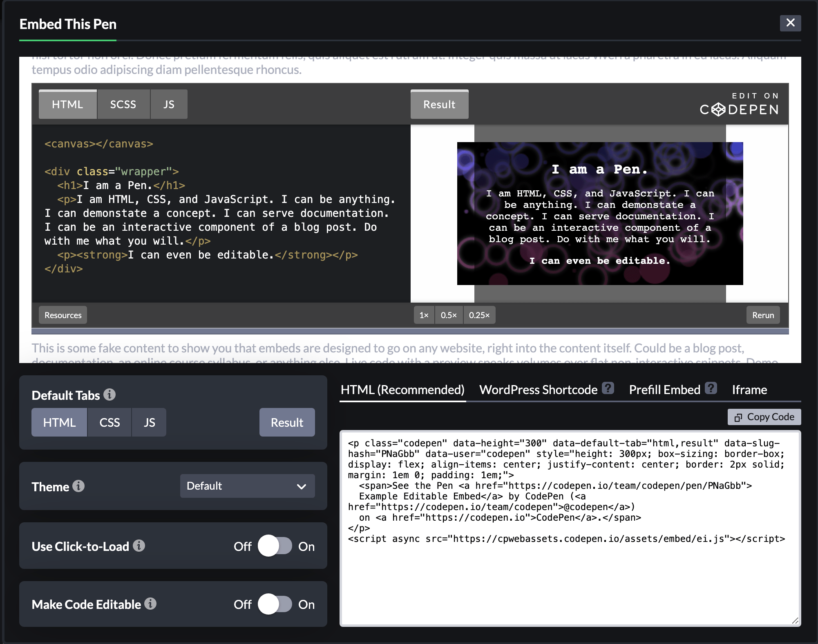Click the Default Tabs info icon

click(110, 394)
